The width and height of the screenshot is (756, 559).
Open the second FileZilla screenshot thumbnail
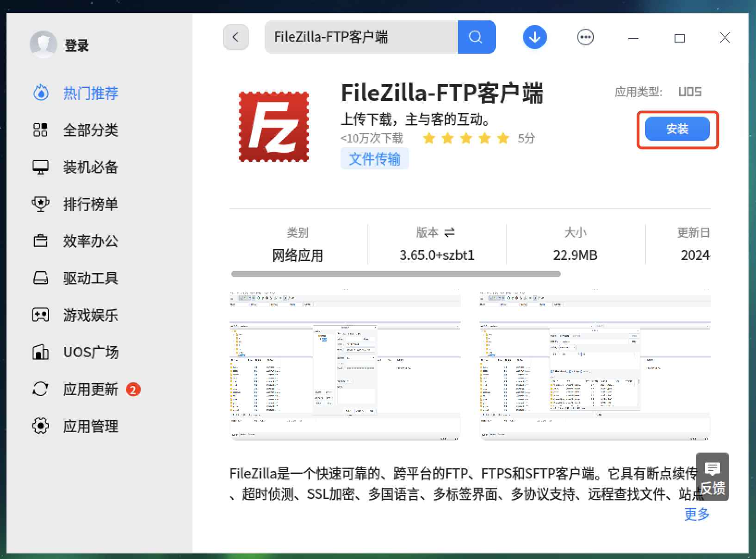595,364
